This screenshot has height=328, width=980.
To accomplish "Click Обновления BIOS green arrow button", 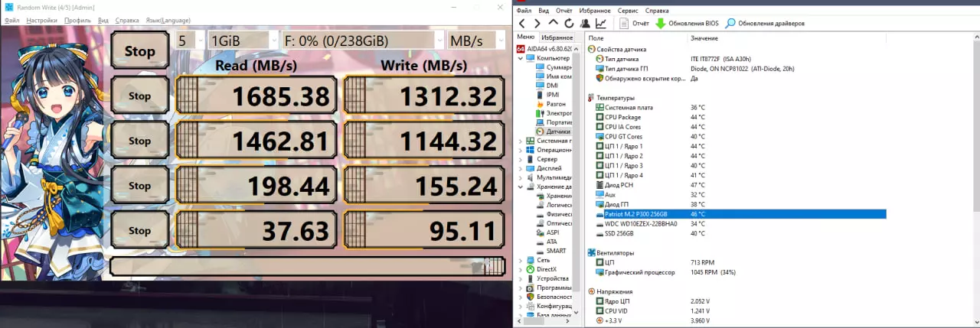I will (688, 24).
